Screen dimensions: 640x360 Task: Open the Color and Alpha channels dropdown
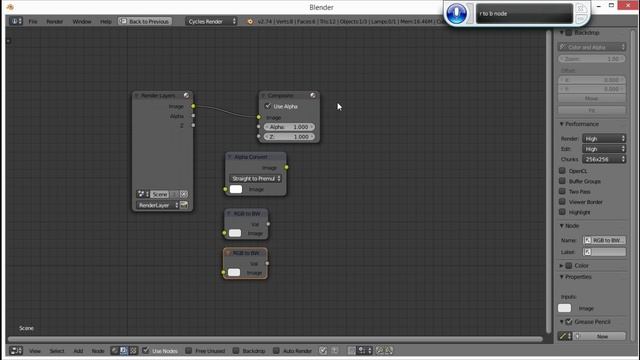coord(592,47)
